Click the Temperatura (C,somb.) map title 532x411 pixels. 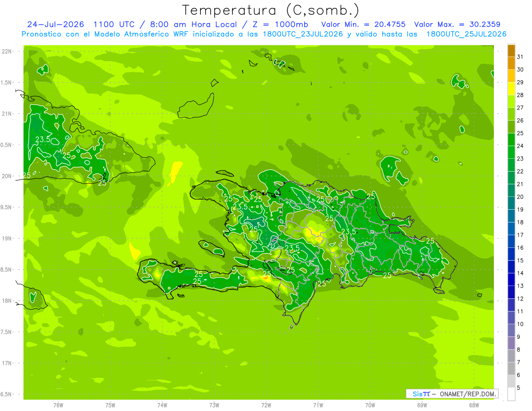click(270, 10)
